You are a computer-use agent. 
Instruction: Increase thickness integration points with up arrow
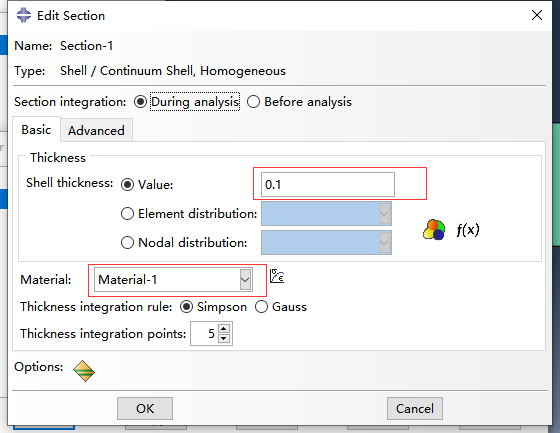tap(224, 329)
